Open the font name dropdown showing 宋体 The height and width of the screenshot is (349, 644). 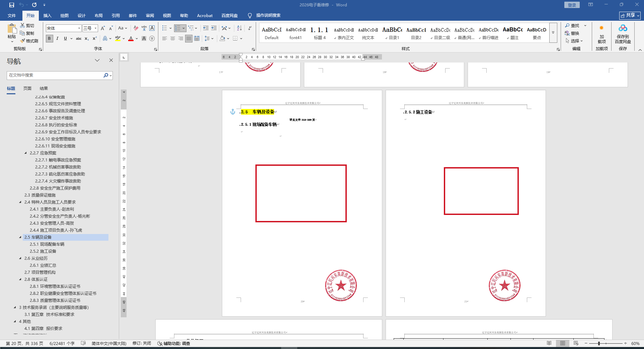79,28
